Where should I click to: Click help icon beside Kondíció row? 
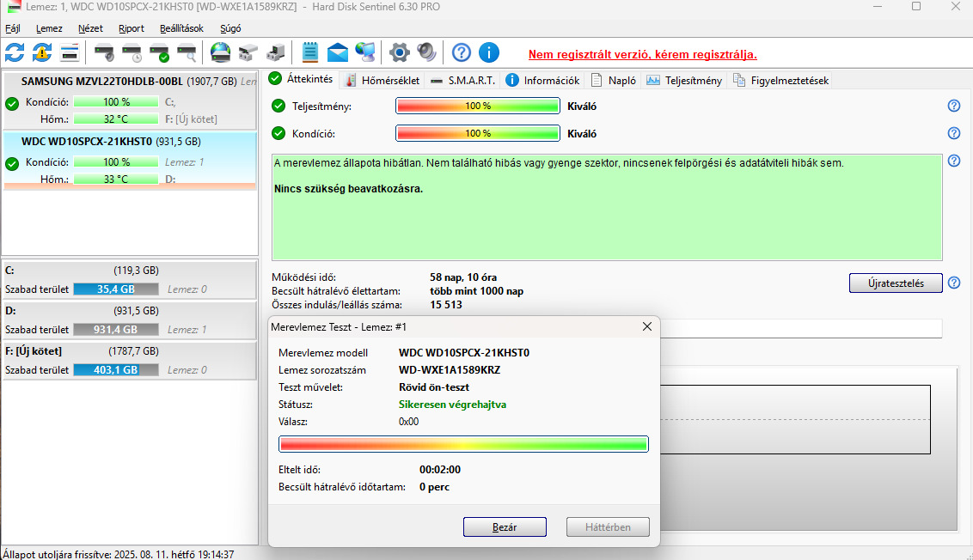tap(954, 133)
